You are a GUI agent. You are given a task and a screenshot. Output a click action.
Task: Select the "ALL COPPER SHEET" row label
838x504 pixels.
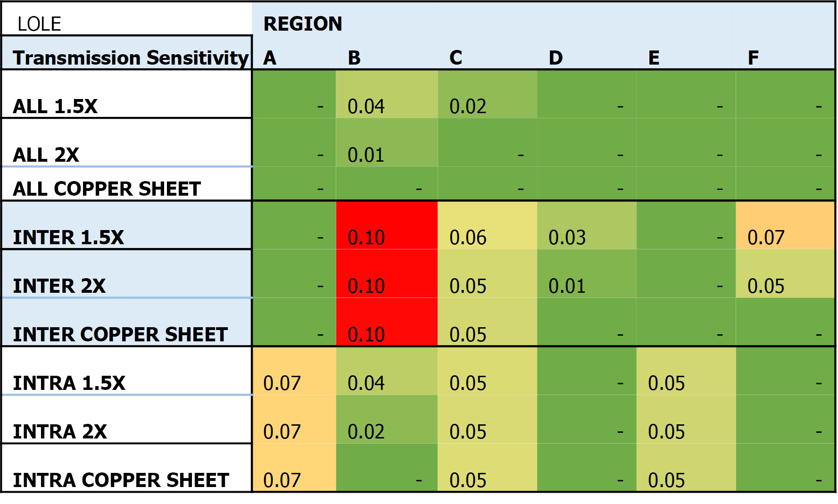tap(107, 189)
